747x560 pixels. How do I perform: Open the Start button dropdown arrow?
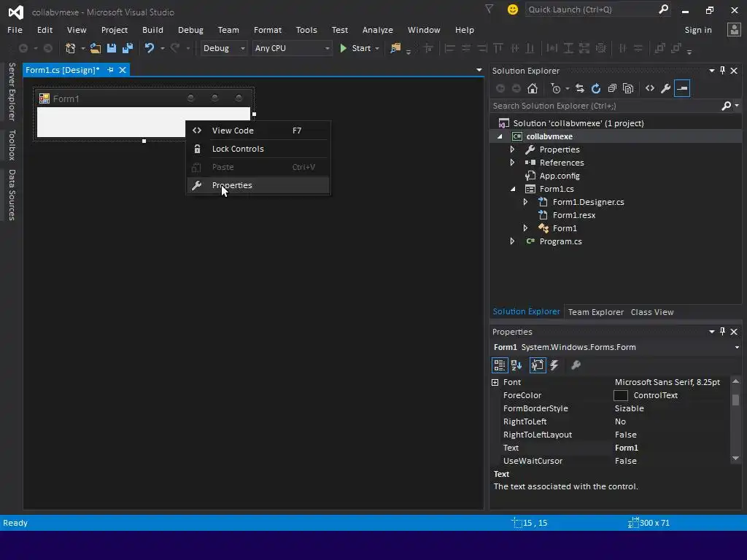click(377, 49)
